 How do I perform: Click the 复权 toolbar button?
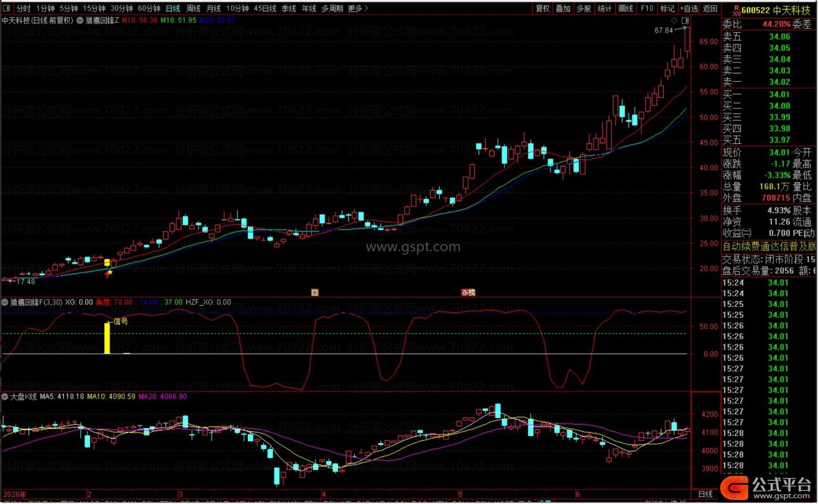coord(543,8)
